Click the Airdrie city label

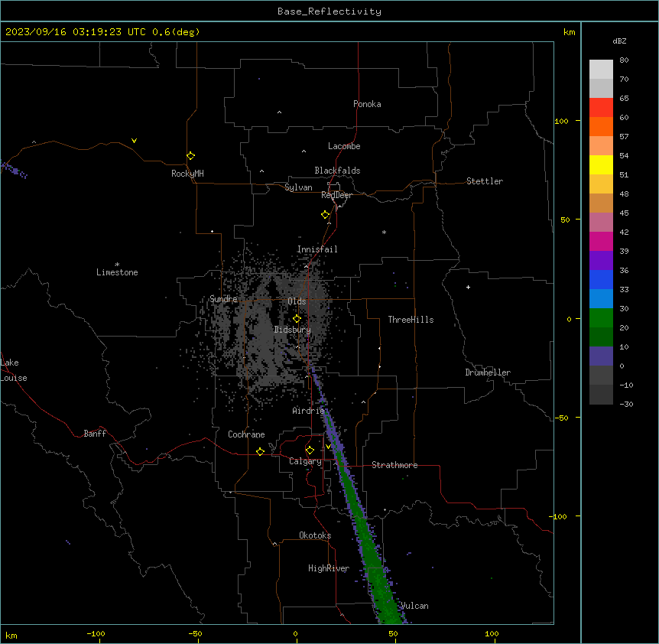click(x=309, y=411)
